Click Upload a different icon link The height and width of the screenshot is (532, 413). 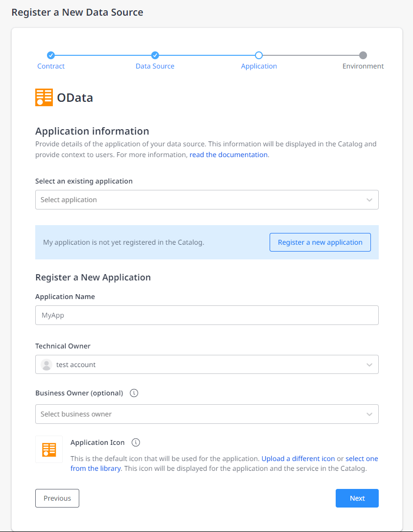298,459
